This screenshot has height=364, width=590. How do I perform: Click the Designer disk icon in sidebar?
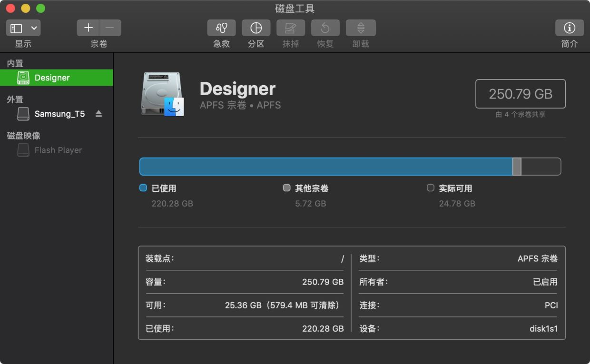pyautogui.click(x=23, y=78)
